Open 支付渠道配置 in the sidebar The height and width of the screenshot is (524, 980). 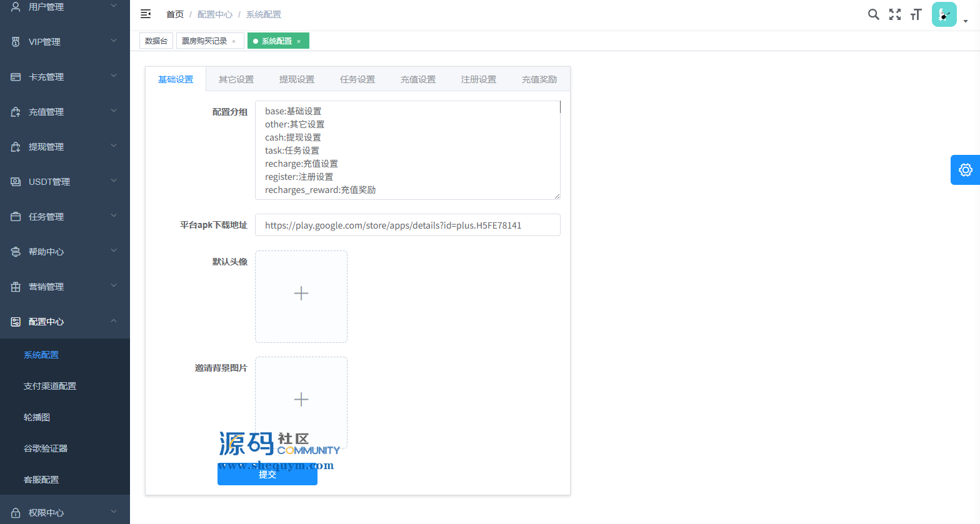click(x=50, y=386)
